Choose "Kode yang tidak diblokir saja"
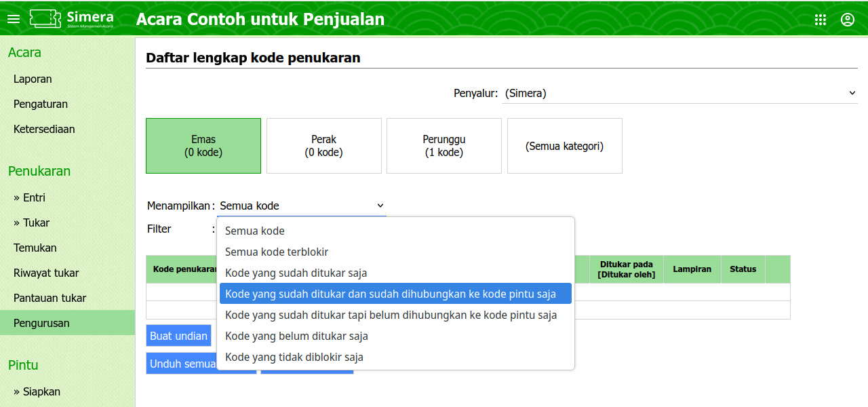Screen dimensions: 868x407 click(395, 357)
